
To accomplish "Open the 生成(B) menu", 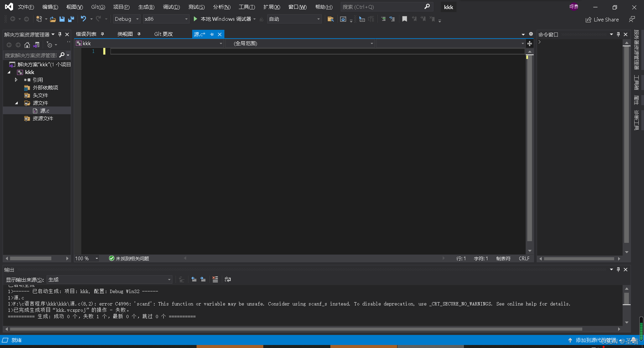I will click(x=146, y=7).
